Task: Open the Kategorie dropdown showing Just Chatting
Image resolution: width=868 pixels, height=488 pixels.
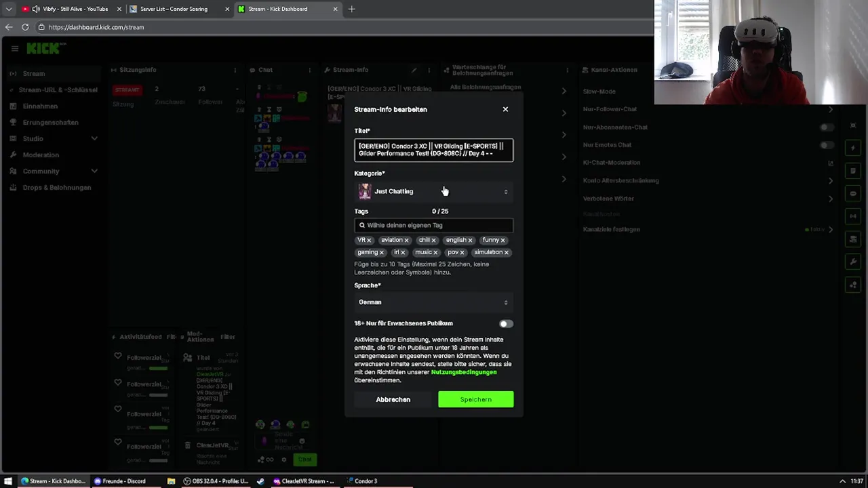Action: point(434,191)
